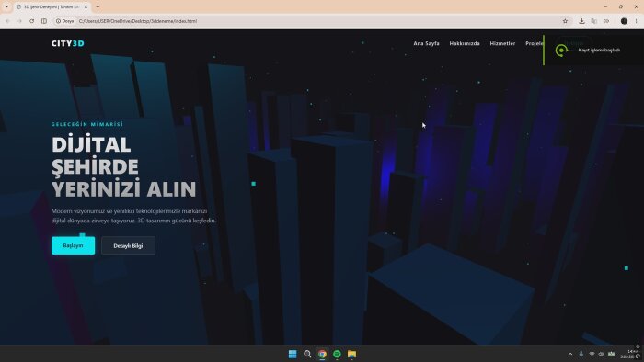The height and width of the screenshot is (362, 644).
Task: Open the browser downloads icon
Action: [x=581, y=21]
